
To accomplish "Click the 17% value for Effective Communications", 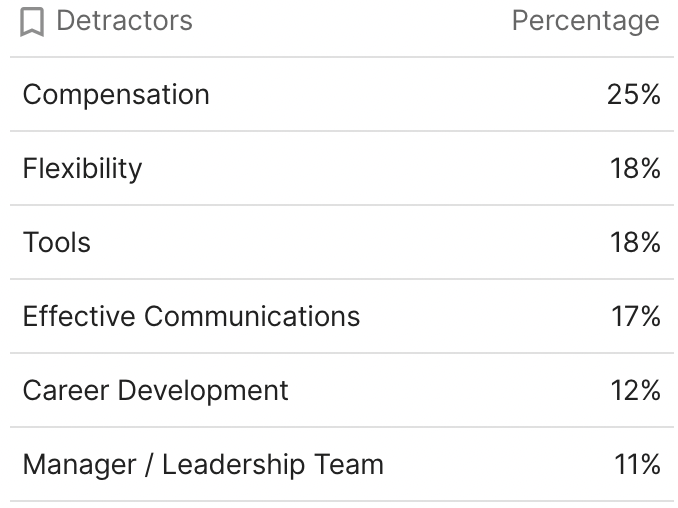I will pos(636,317).
